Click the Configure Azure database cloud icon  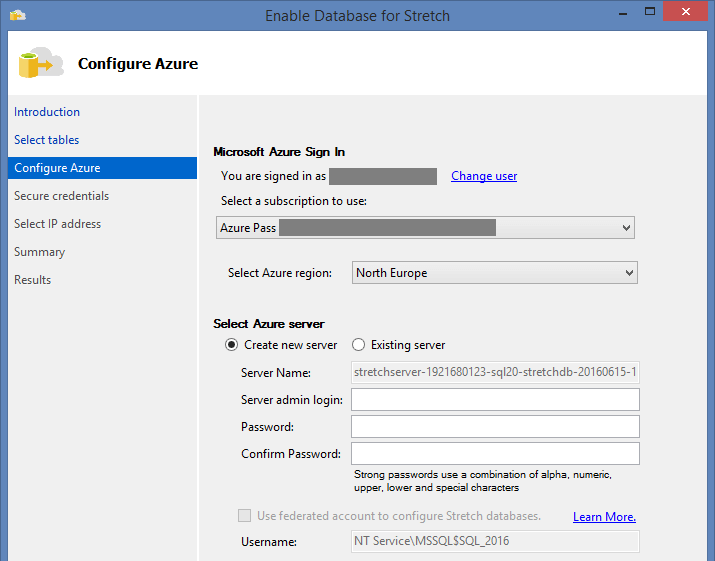pos(41,62)
